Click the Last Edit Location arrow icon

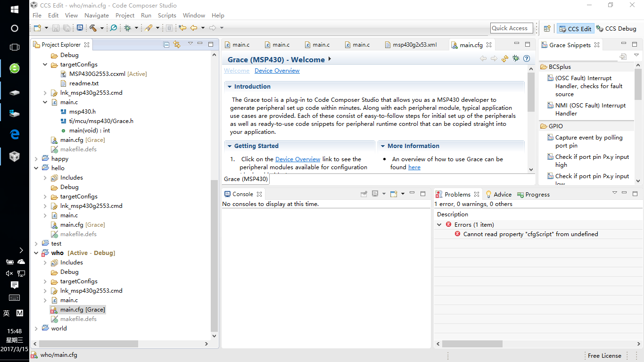[182, 28]
